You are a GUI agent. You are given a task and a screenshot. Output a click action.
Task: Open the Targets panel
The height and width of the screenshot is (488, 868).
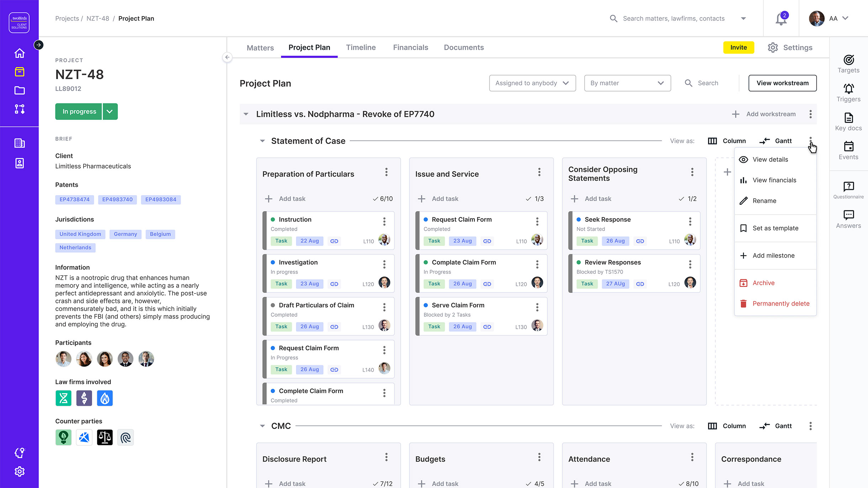848,64
